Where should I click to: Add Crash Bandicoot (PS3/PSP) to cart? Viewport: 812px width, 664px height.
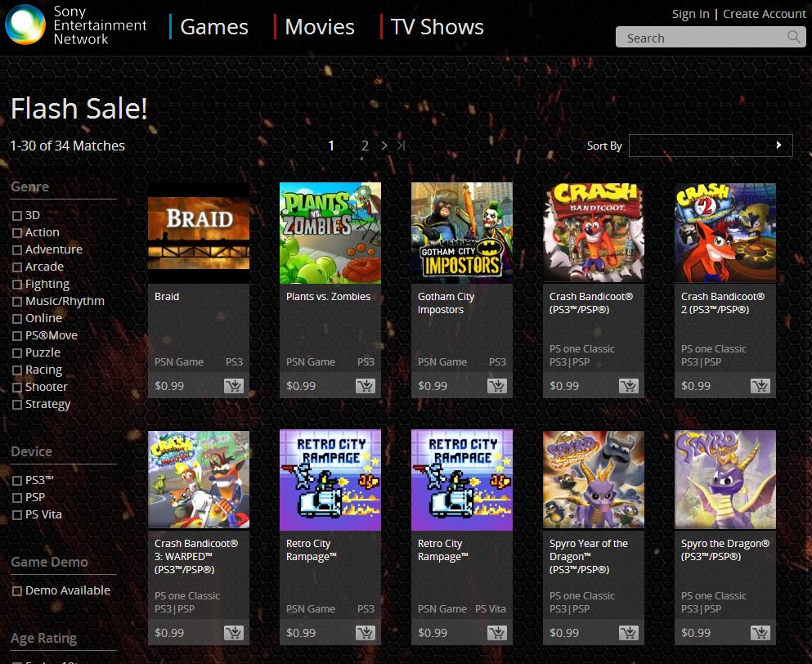coord(628,386)
